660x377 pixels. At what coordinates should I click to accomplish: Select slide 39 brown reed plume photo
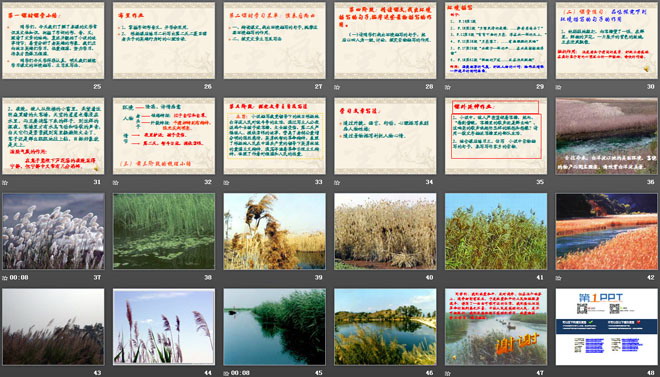pyautogui.click(x=274, y=231)
